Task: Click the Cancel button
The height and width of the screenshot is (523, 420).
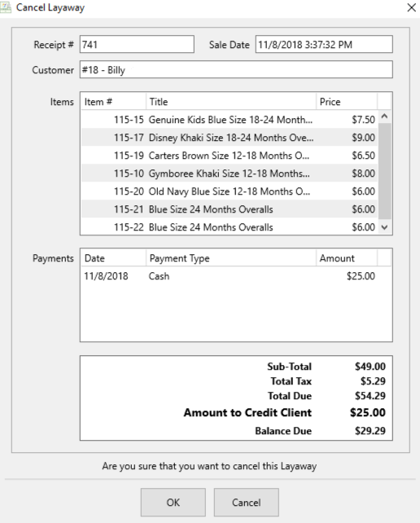Action: (247, 503)
